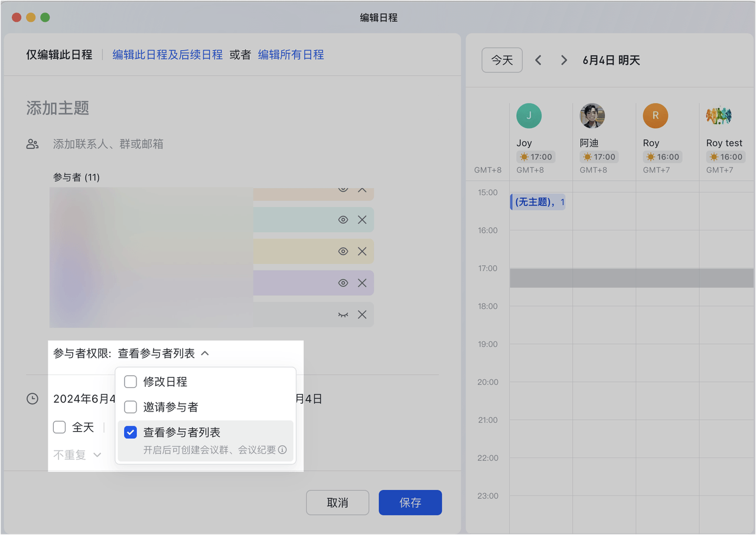756x535 pixels.
Task: Click the 15:00 time label
Action: [488, 193]
